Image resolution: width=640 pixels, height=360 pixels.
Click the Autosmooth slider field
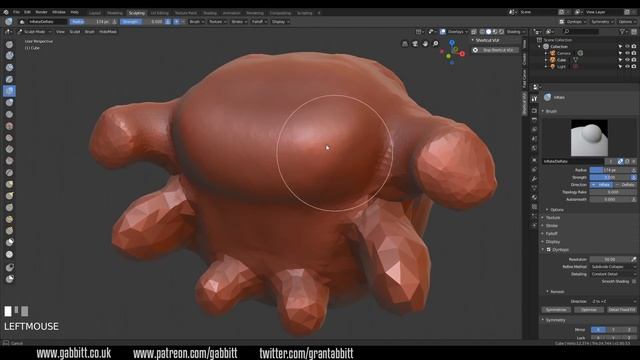pos(610,199)
